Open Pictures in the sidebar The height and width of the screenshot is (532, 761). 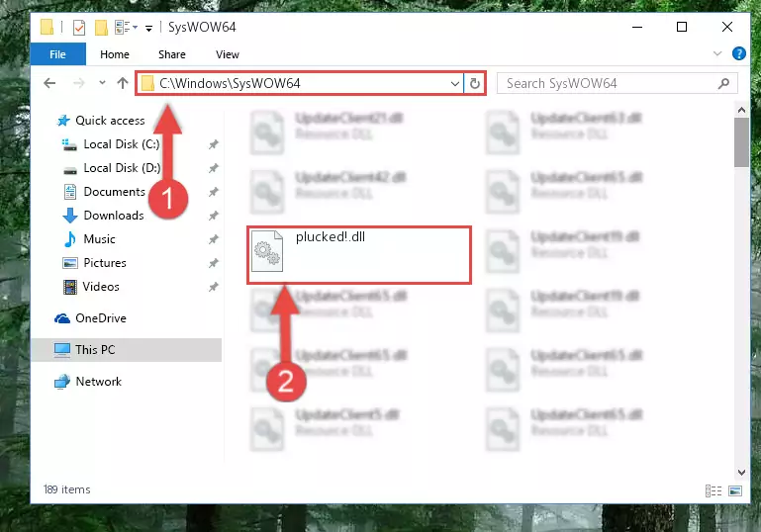95,263
